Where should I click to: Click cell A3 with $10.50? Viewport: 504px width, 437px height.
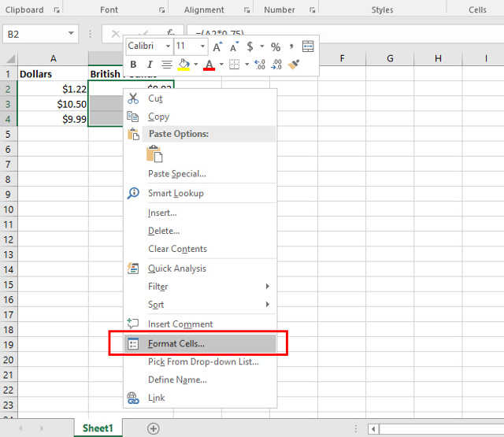[53, 104]
